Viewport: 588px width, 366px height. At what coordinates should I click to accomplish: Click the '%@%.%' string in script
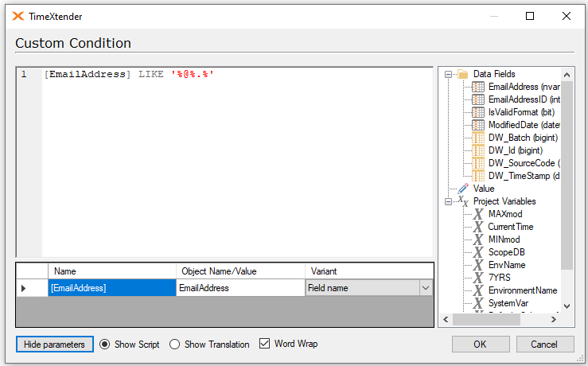point(193,74)
